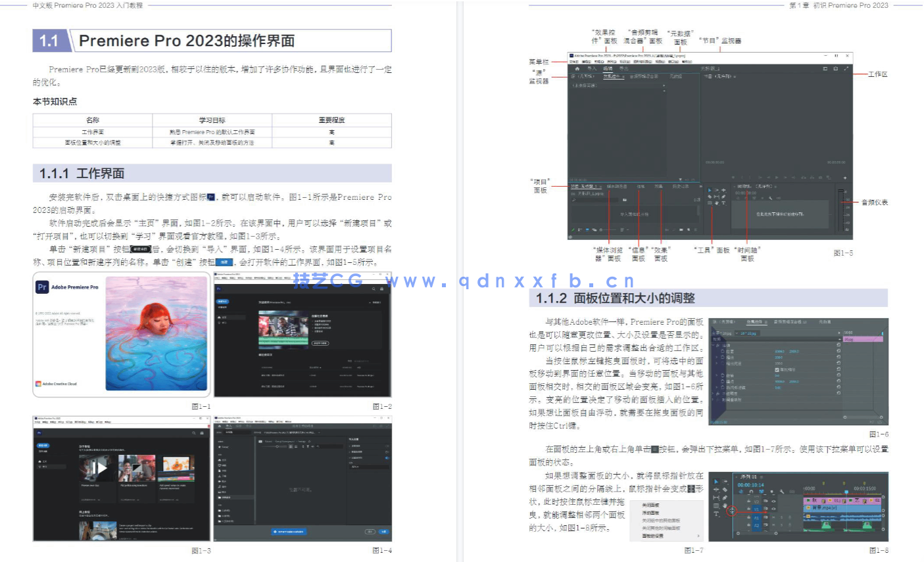Switch to the 编辑 workspace tab
This screenshot has height=562, width=924.
click(x=609, y=69)
